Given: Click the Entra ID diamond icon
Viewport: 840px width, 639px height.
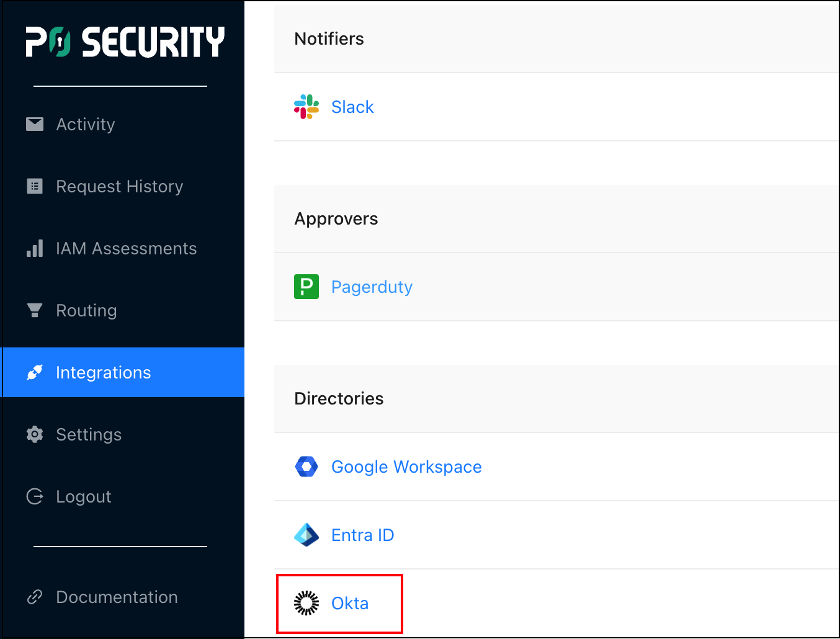Looking at the screenshot, I should pyautogui.click(x=306, y=534).
